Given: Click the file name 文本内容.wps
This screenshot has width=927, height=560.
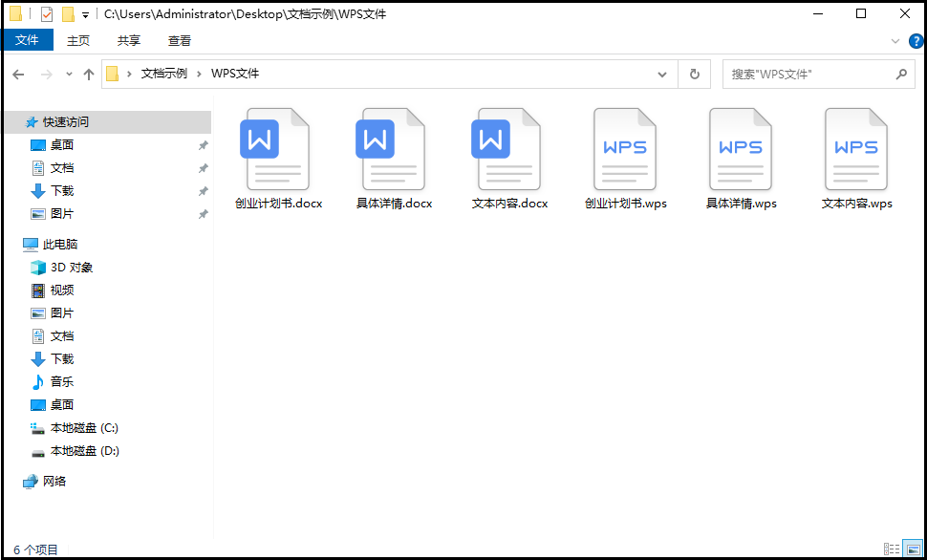Looking at the screenshot, I should coord(856,204).
